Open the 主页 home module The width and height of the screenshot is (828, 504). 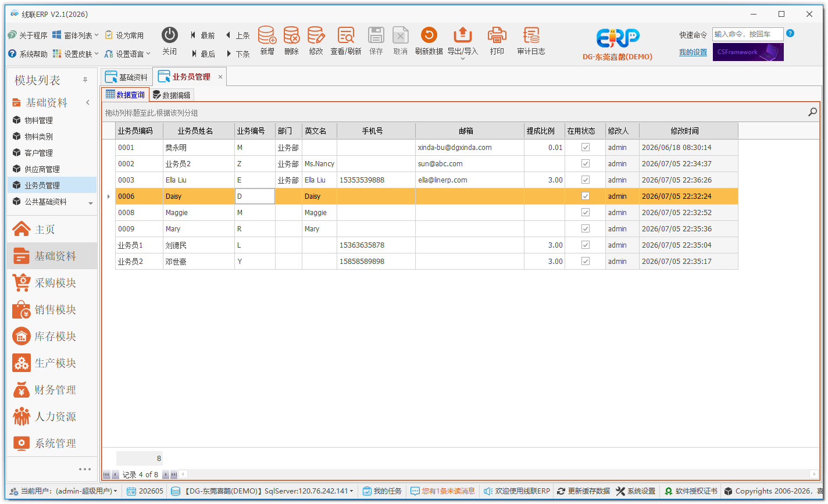pyautogui.click(x=52, y=229)
